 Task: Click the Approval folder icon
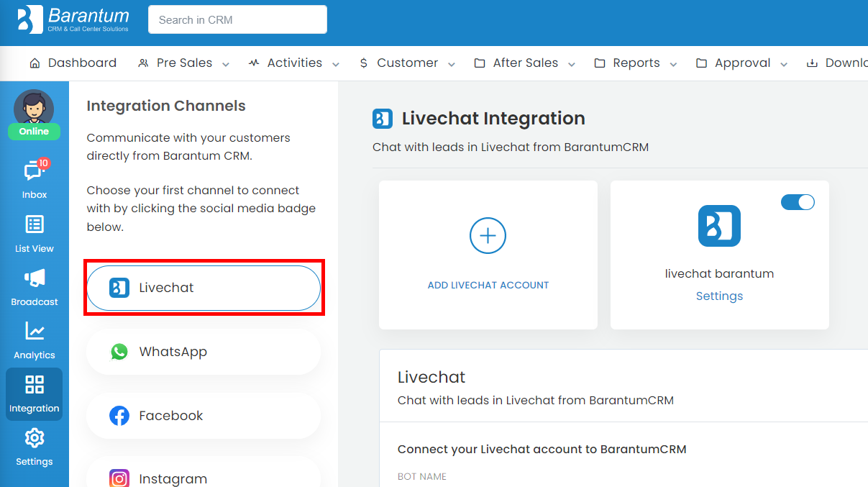(702, 63)
